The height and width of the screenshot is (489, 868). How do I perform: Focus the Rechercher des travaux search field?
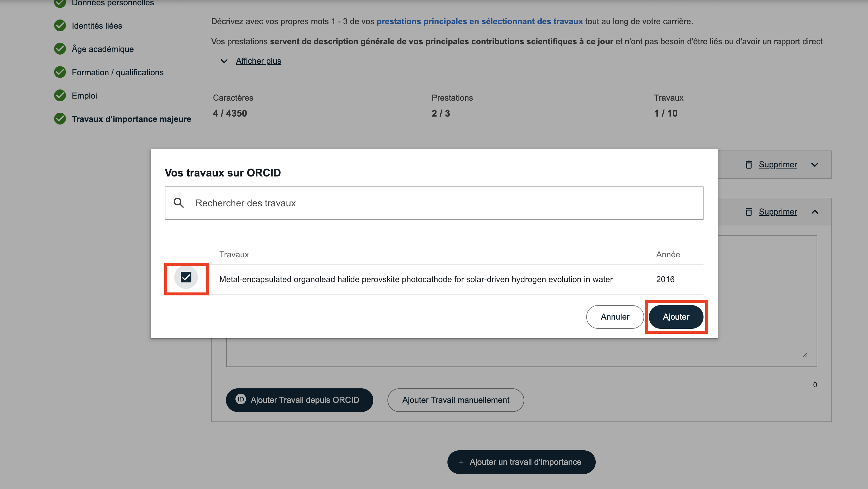pos(438,203)
